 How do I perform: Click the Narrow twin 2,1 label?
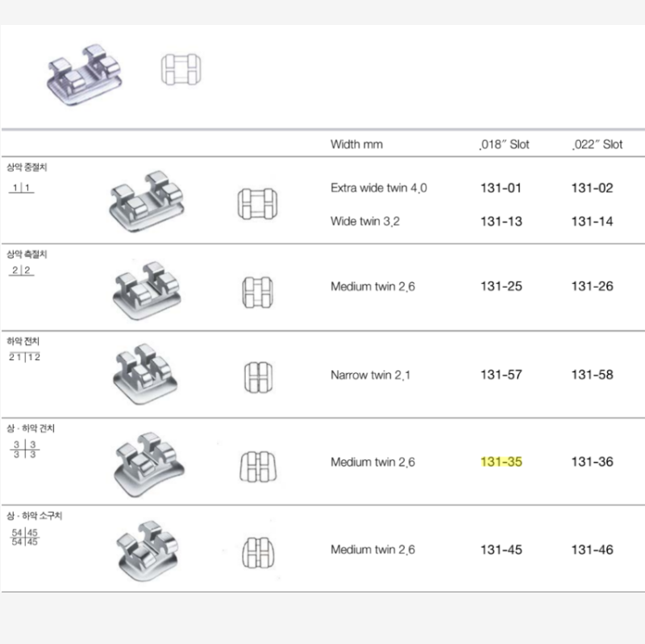(370, 375)
